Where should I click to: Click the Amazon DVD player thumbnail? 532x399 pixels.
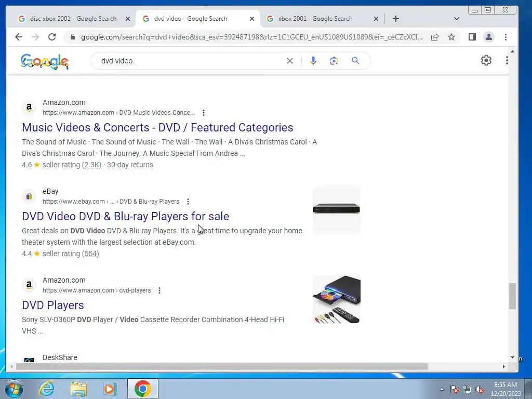click(x=336, y=299)
